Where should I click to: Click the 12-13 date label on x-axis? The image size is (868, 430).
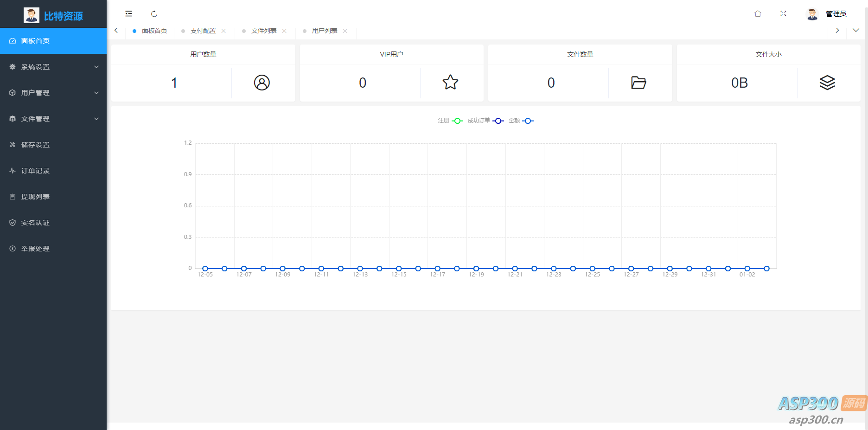360,275
